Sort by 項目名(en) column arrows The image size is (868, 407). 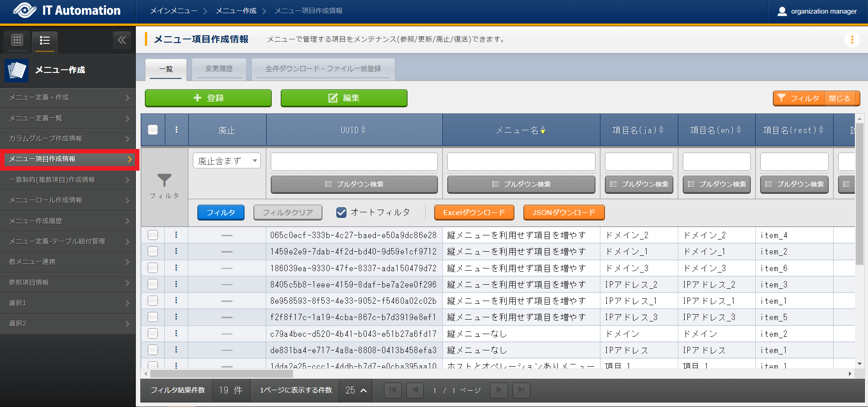pyautogui.click(x=739, y=130)
